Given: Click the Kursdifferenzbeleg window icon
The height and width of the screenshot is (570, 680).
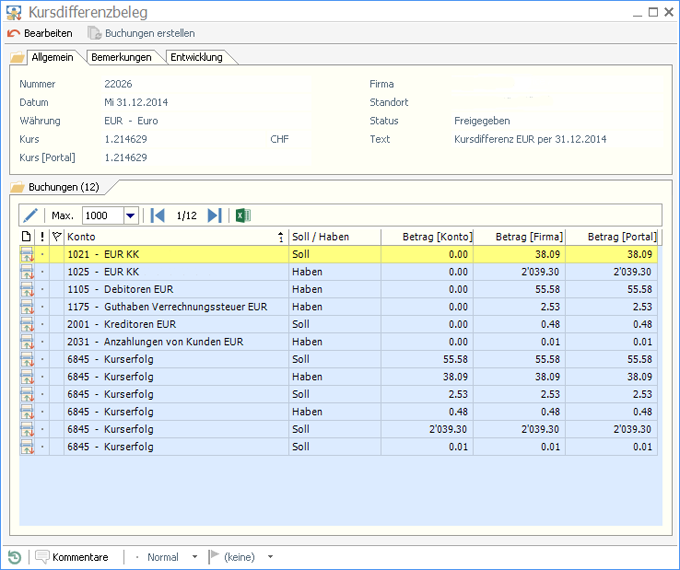Looking at the screenshot, I should 14,12.
